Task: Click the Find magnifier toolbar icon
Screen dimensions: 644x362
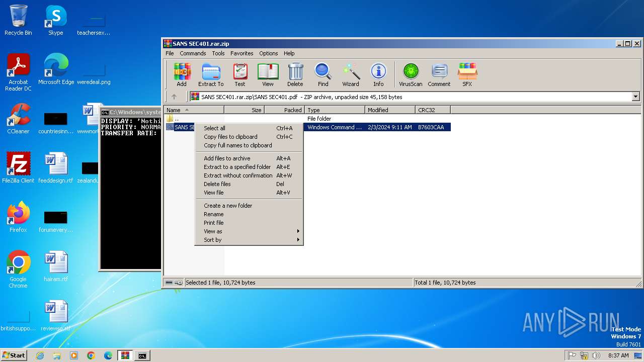Action: pyautogui.click(x=323, y=75)
